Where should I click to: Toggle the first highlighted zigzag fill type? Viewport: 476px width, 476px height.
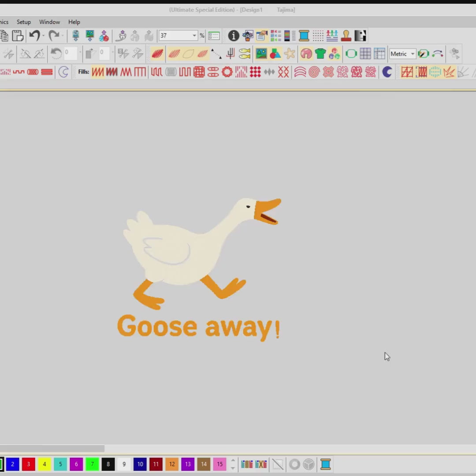point(98,72)
